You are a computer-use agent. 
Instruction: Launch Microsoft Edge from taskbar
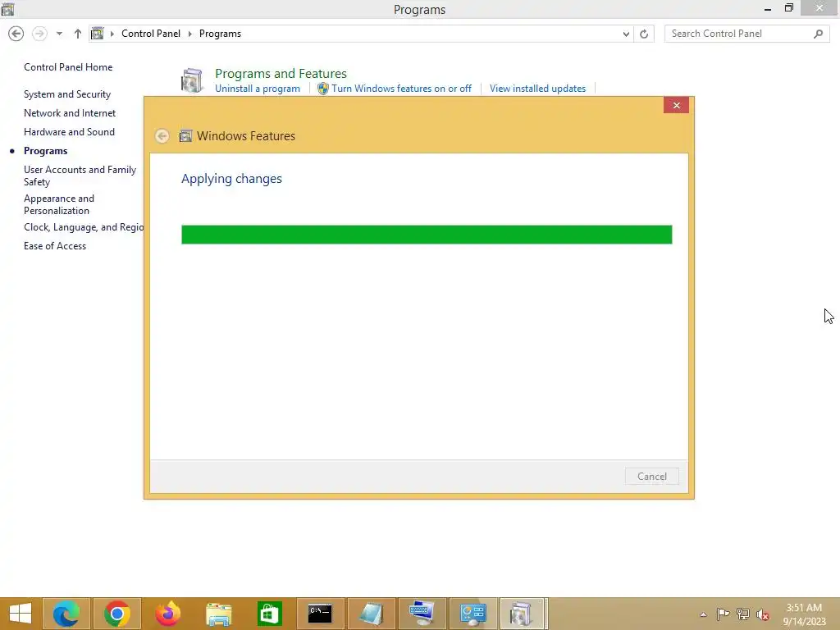(66, 614)
